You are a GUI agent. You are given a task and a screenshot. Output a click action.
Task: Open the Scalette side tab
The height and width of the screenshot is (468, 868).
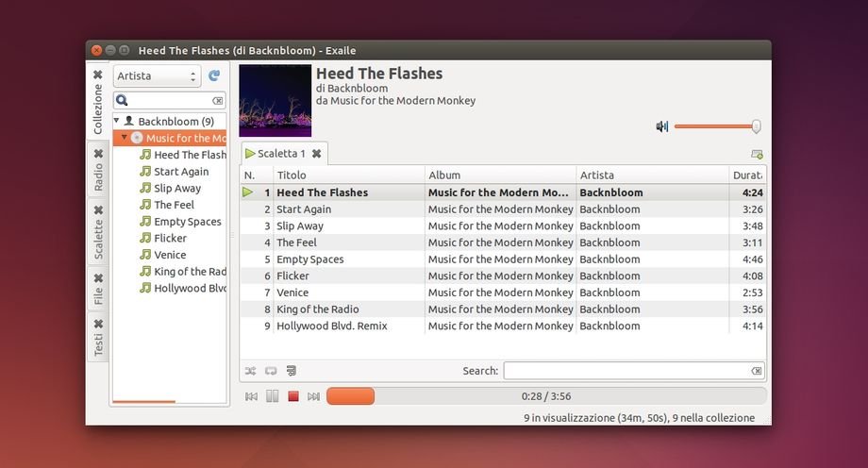pyautogui.click(x=98, y=232)
